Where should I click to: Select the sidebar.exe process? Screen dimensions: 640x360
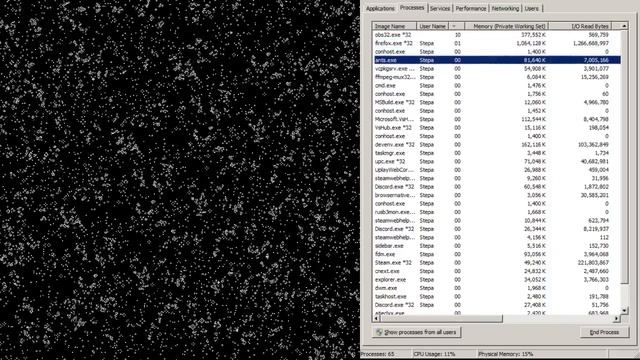[497, 246]
